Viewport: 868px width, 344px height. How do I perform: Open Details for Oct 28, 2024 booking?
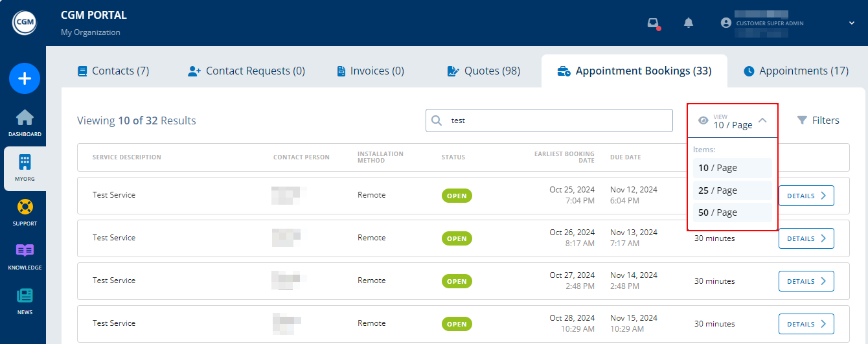(x=806, y=324)
